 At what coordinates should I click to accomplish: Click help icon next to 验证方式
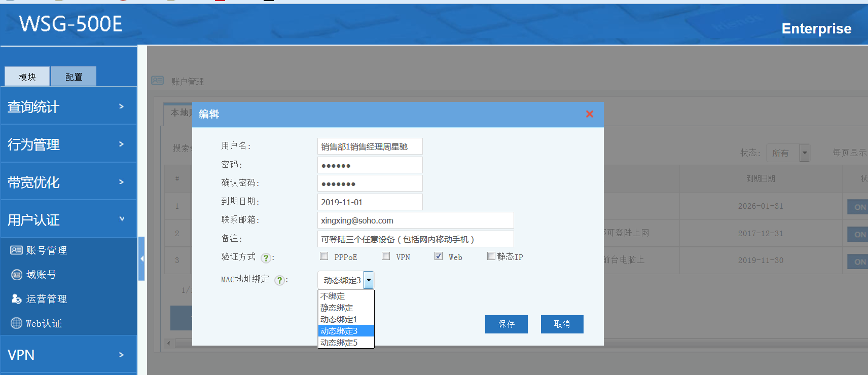click(266, 258)
